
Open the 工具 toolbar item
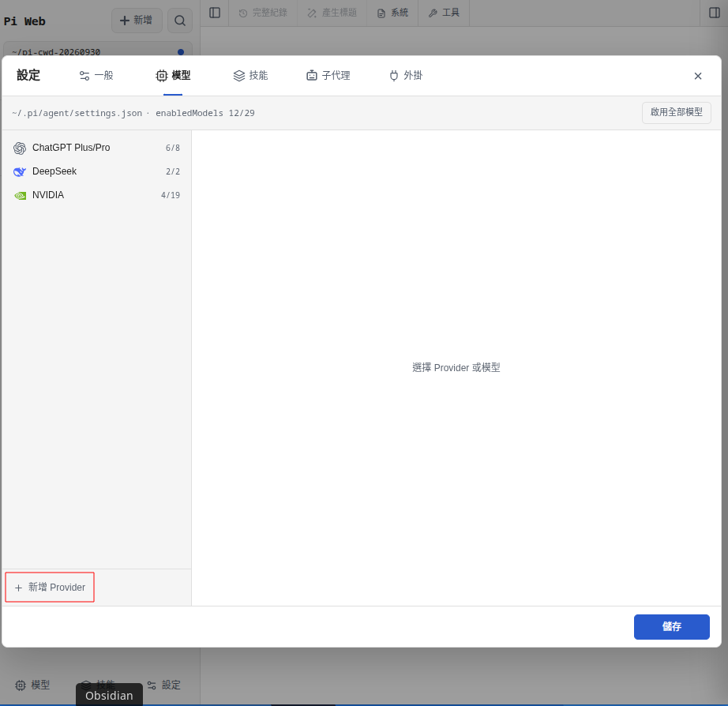coord(444,13)
